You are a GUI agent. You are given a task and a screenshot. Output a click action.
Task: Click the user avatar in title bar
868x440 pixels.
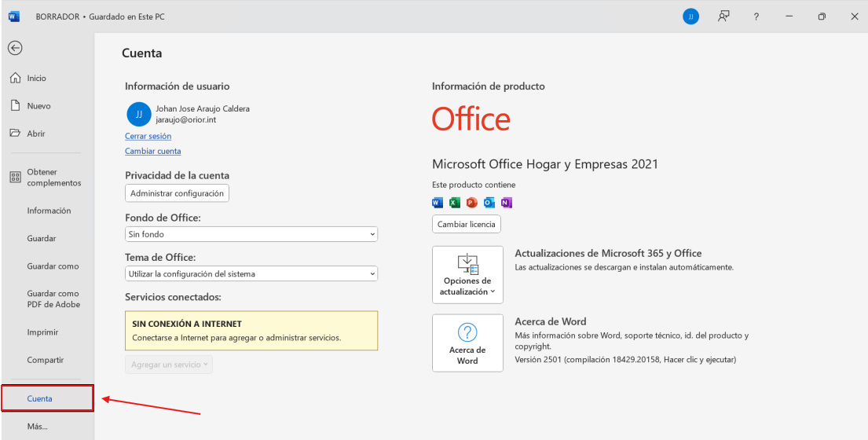[690, 16]
